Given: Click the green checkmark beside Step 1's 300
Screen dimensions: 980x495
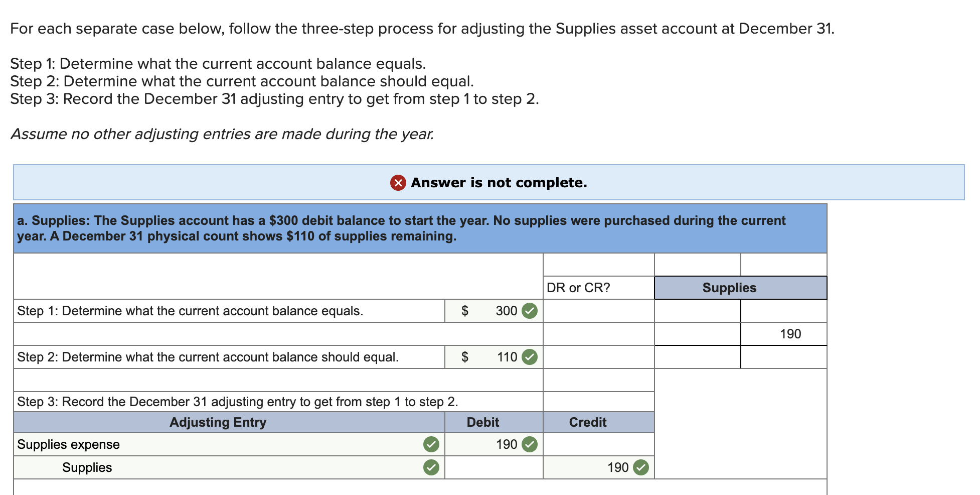Looking at the screenshot, I should pos(530,311).
